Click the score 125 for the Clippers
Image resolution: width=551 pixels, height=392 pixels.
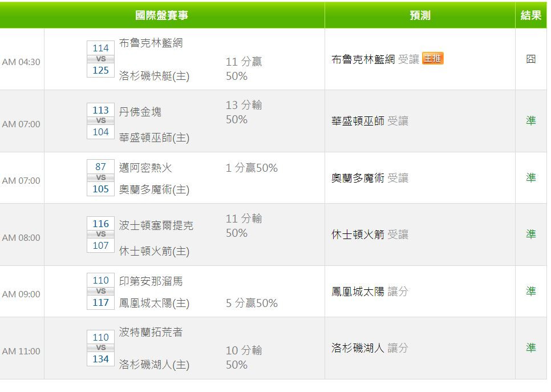(100, 70)
